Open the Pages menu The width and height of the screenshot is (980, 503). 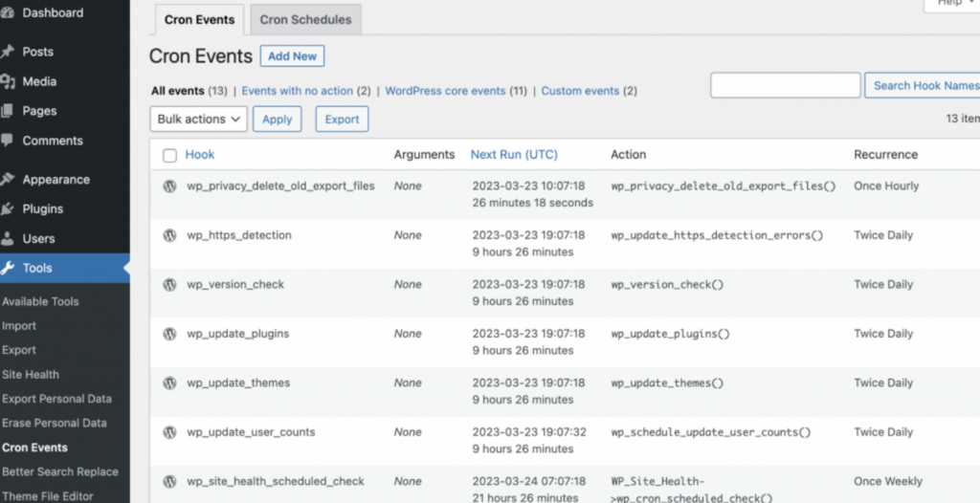(39, 111)
